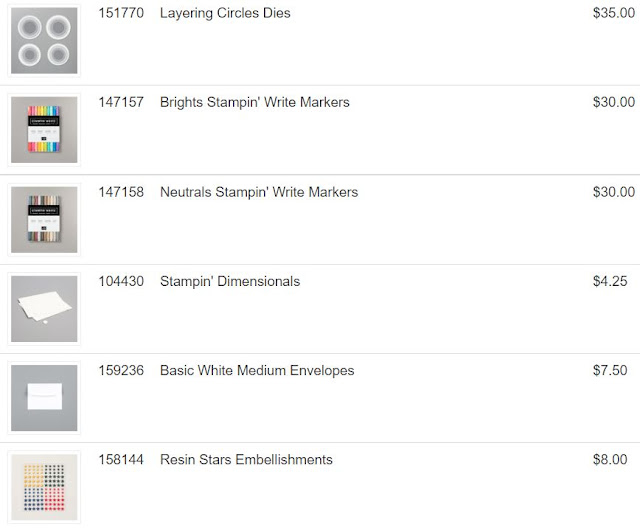Viewport: 640px width, 530px height.
Task: Click the $35.00 price of Layering Circles
Action: point(614,13)
